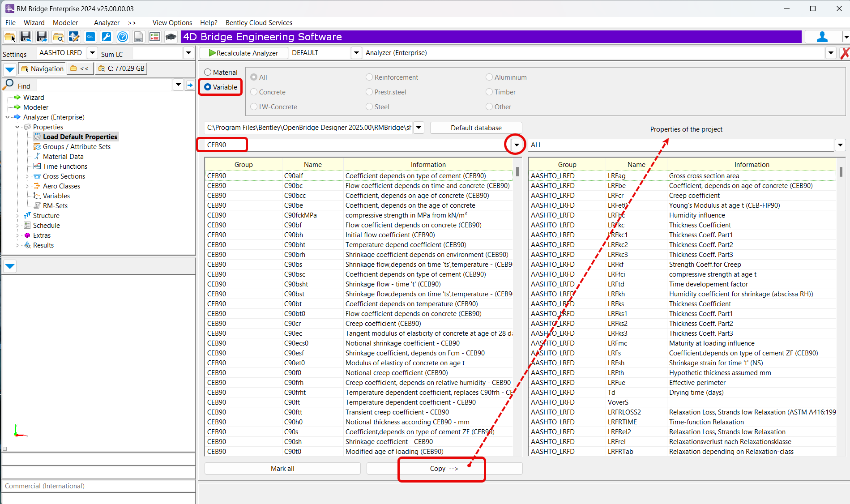Click the magnifier Find icon
This screenshot has height=504, width=850.
pos(9,84)
